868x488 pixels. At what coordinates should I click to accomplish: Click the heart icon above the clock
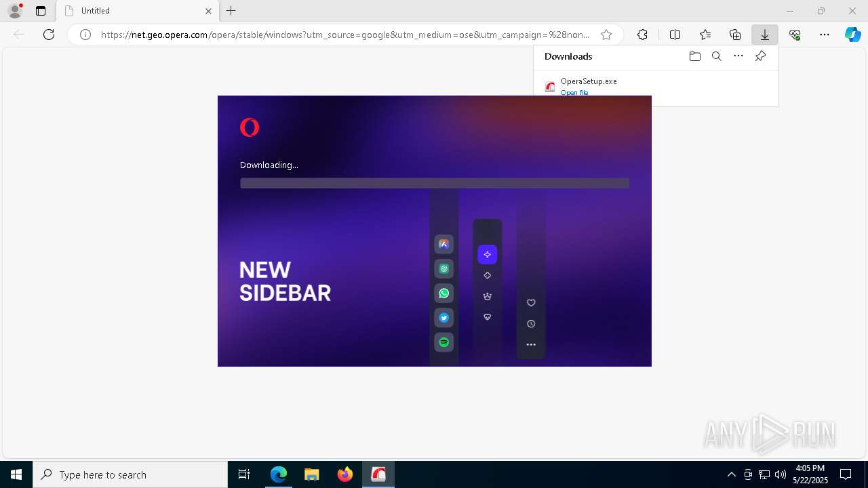point(531,303)
